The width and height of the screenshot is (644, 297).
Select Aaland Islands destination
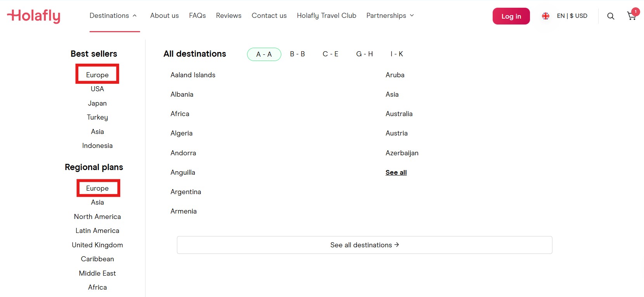click(193, 75)
